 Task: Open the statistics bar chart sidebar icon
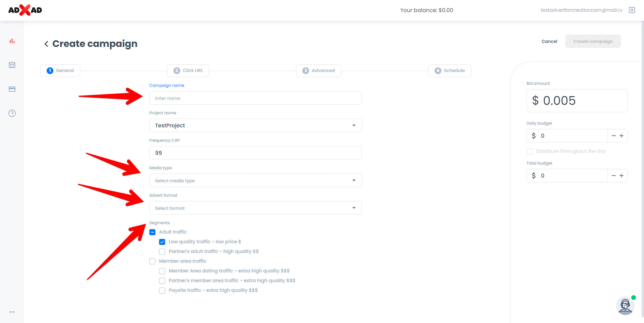click(12, 41)
